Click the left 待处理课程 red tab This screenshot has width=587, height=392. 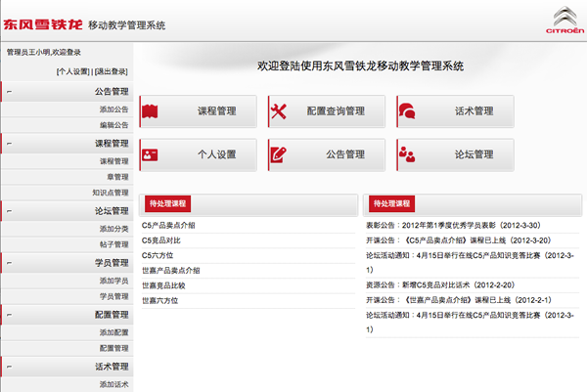(x=167, y=203)
